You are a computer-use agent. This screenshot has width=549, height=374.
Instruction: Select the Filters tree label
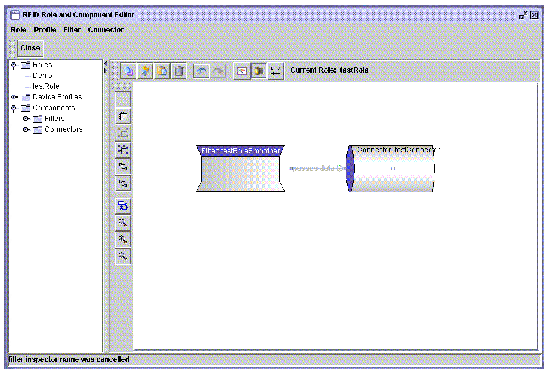(x=54, y=119)
